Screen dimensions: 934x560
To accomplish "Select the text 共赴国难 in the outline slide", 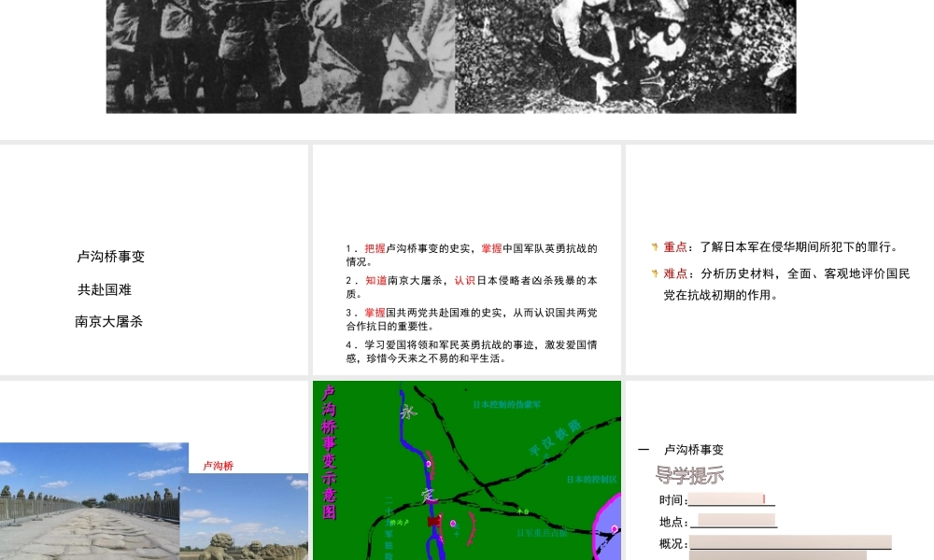I will pos(105,290).
